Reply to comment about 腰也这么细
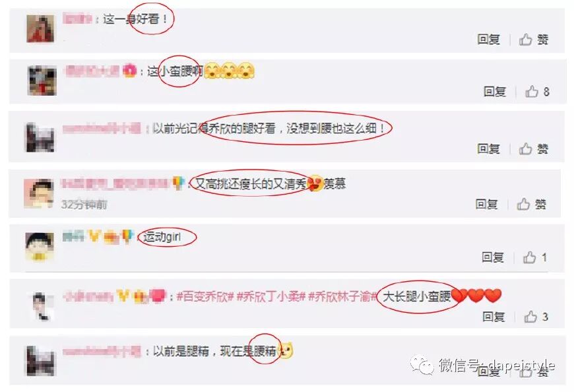The width and height of the screenshot is (574, 392). tap(489, 148)
